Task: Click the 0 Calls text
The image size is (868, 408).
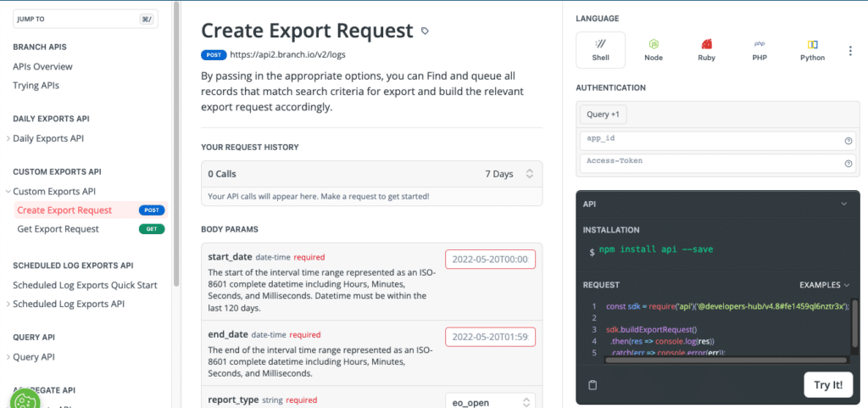Action: click(222, 174)
